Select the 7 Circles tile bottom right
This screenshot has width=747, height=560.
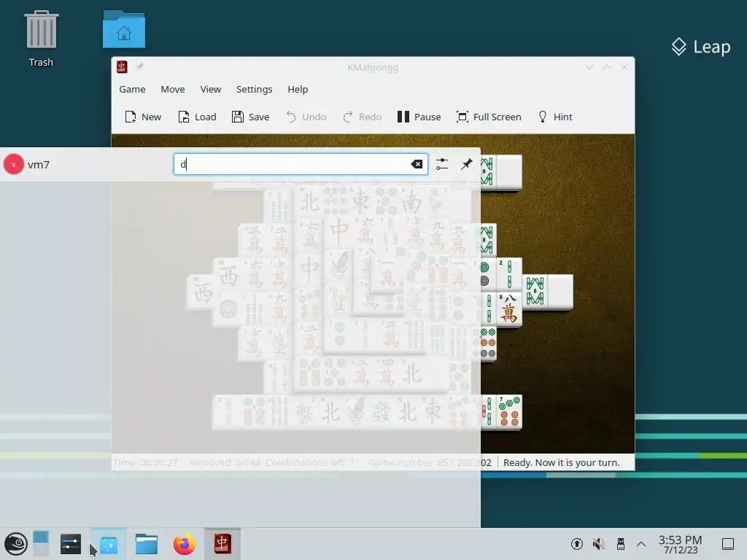click(508, 412)
